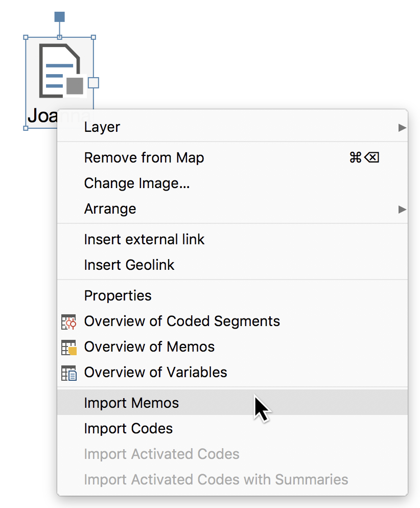Click the Overview of Variables table icon
The height and width of the screenshot is (508, 420).
coord(68,372)
